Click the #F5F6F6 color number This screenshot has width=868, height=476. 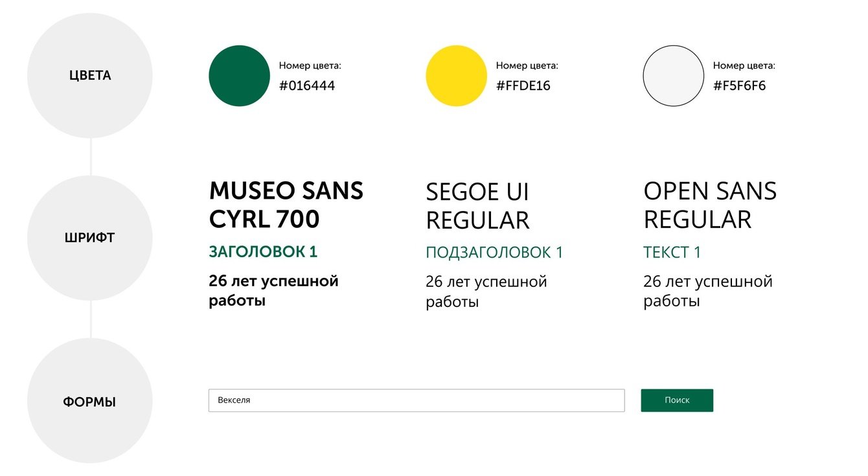(740, 85)
